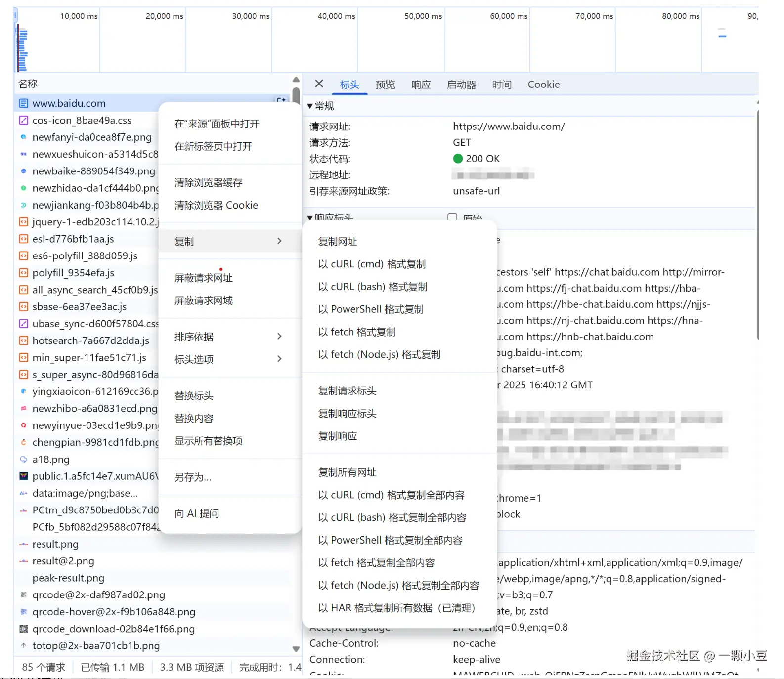784x679 pixels.
Task: Click script icon for hotsearch-7a667d2dda.js
Action: click(23, 340)
